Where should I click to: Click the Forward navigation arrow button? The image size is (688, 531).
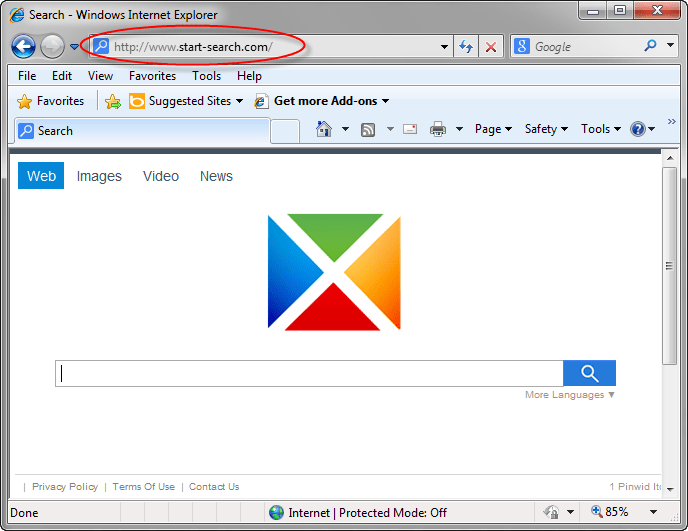coord(52,47)
